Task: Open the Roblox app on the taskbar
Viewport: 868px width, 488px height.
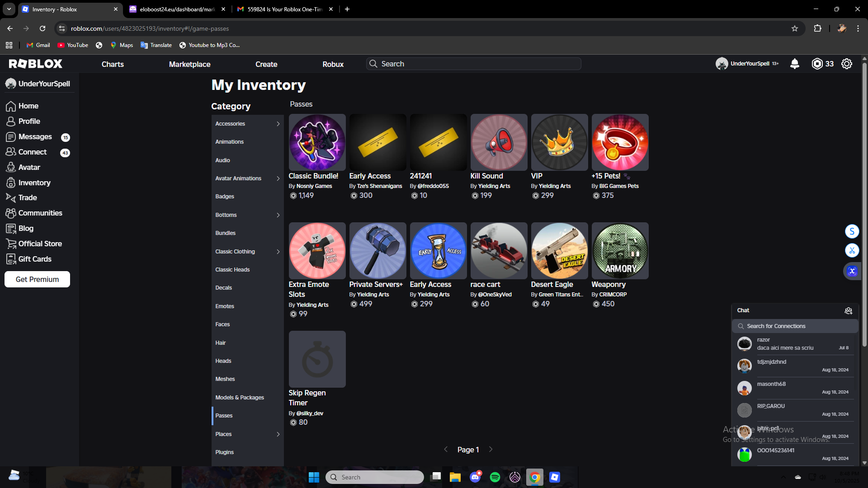Action: (555, 477)
